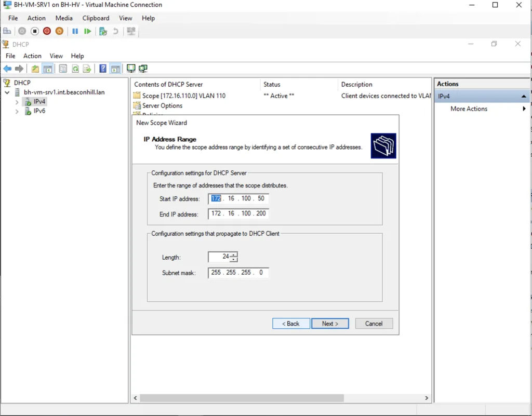Click the Start IP address field
Viewport: 532px width, 416px height.
tap(238, 199)
